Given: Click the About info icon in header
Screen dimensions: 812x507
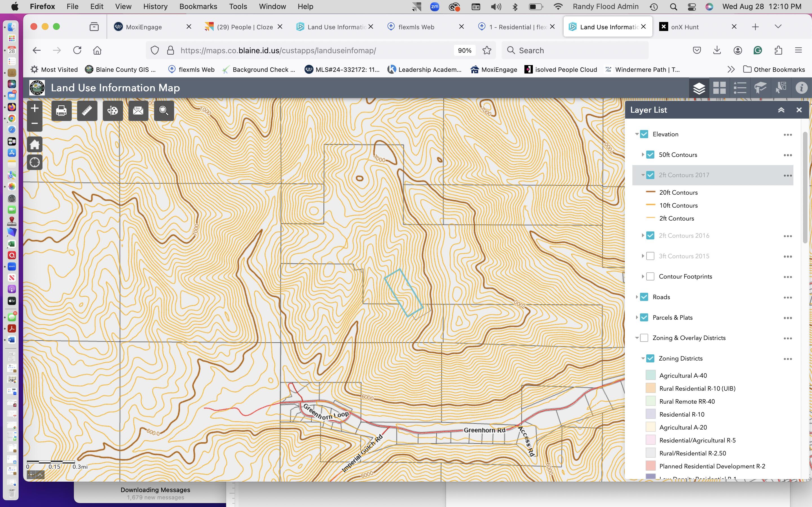Looking at the screenshot, I should pos(801,88).
